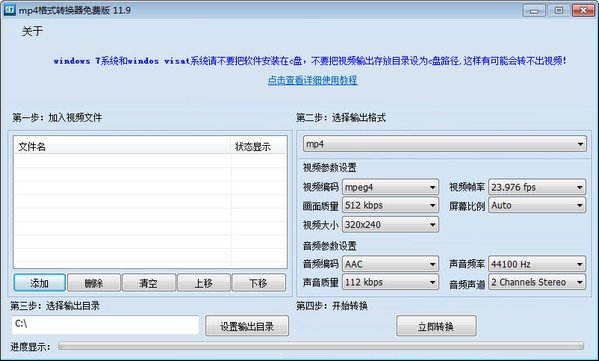Open the 视频编码 mpeg4 dropdown
599x361 pixels.
[390, 187]
